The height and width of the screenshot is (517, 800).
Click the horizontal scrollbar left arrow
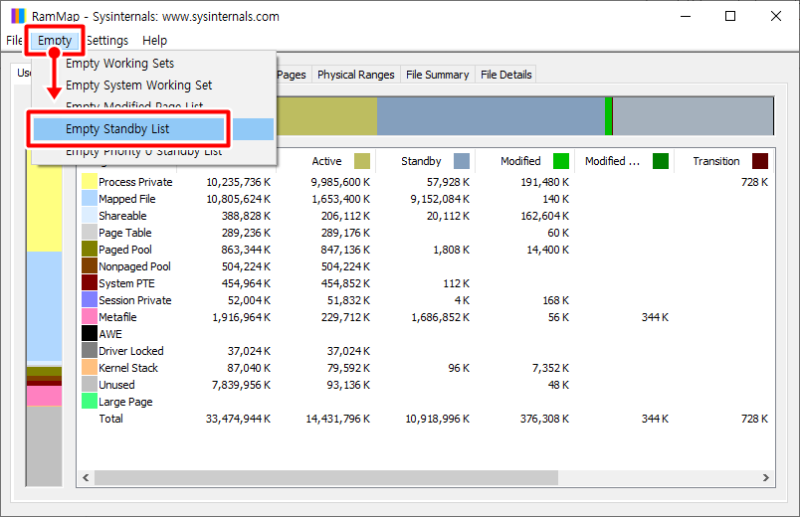coord(86,478)
